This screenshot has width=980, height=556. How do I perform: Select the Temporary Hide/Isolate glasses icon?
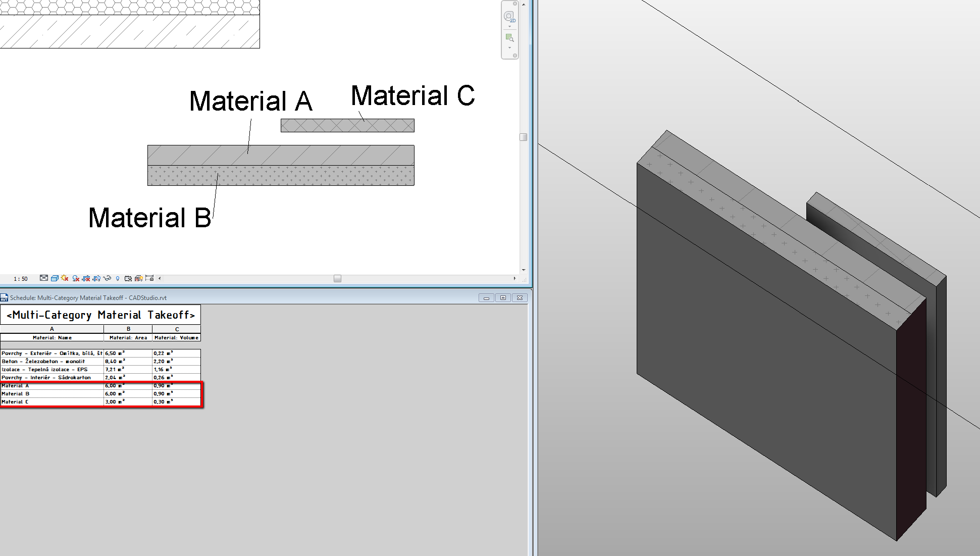tap(107, 278)
